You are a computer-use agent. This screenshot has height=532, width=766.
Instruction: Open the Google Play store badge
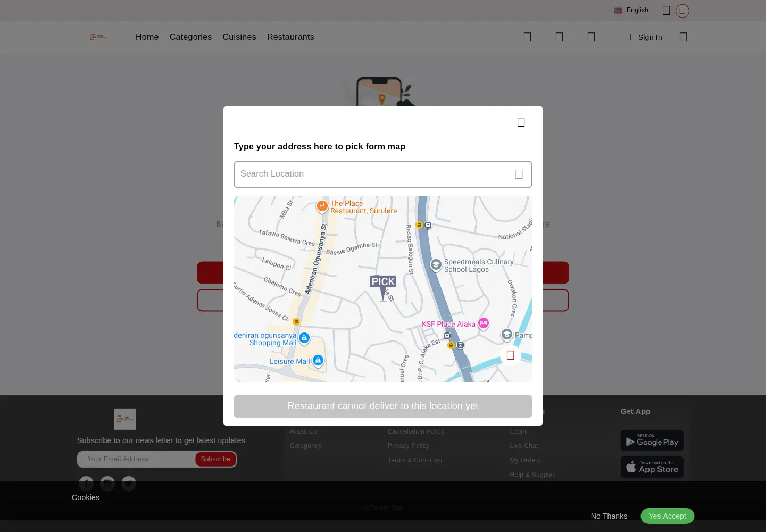652,440
